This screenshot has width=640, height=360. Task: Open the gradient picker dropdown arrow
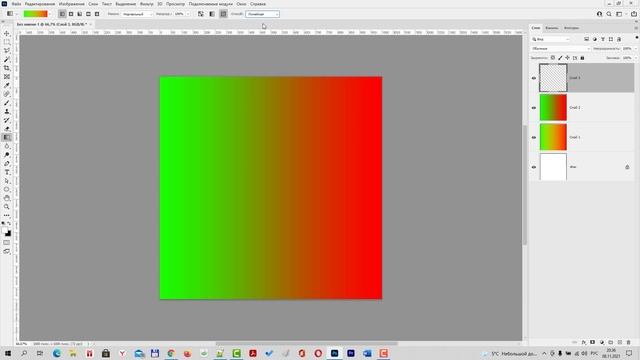pyautogui.click(x=50, y=14)
